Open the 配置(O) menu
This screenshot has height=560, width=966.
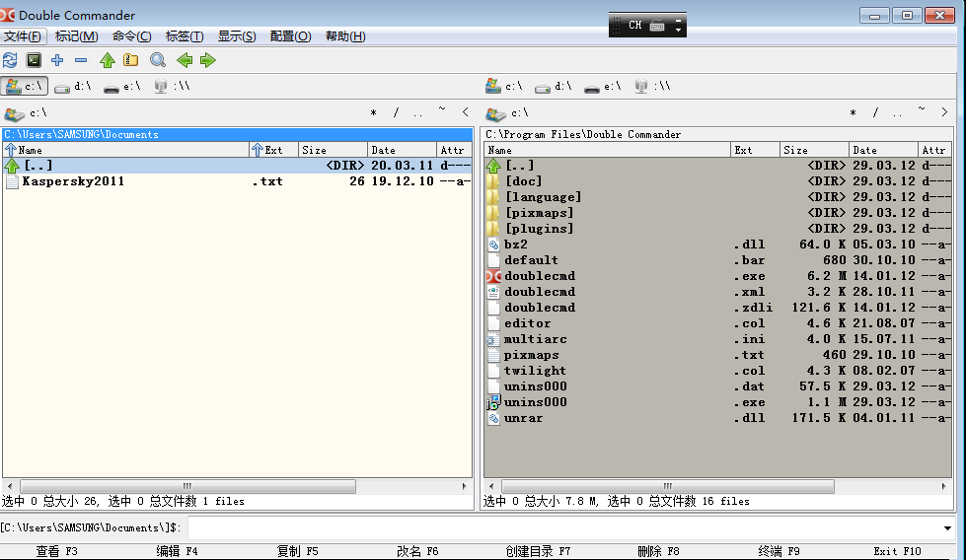pyautogui.click(x=290, y=36)
